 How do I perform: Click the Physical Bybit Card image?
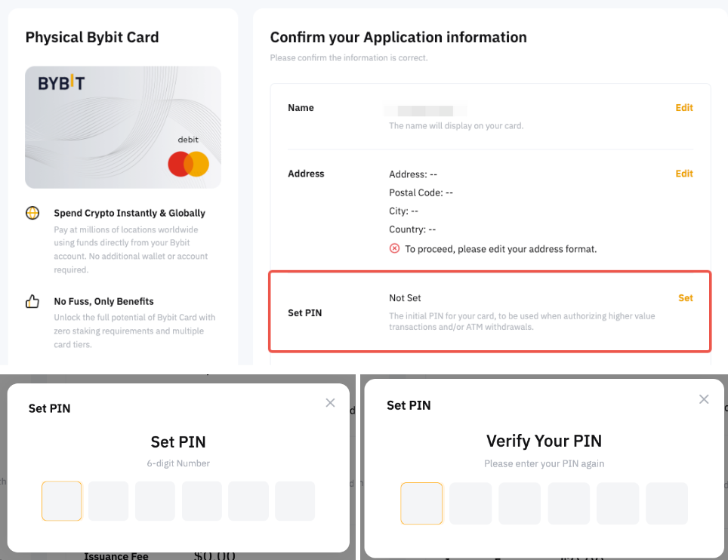122,127
